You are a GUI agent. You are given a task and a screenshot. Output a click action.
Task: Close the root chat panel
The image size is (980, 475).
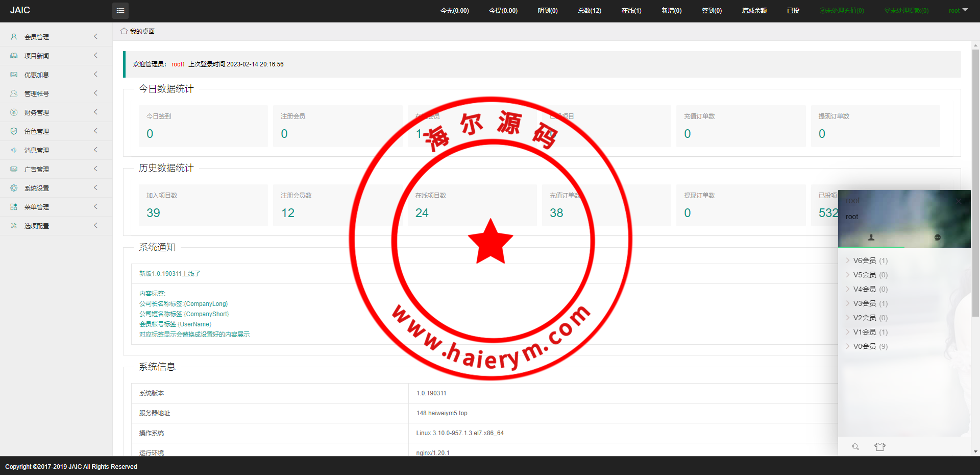[x=959, y=201]
